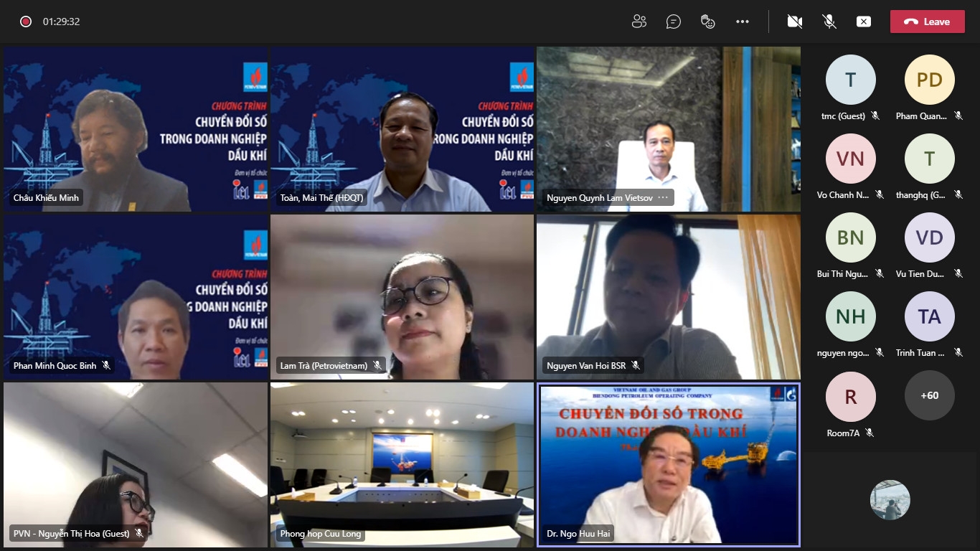The image size is (980, 551).
Task: Click the red recording indicator
Action: coord(26,22)
